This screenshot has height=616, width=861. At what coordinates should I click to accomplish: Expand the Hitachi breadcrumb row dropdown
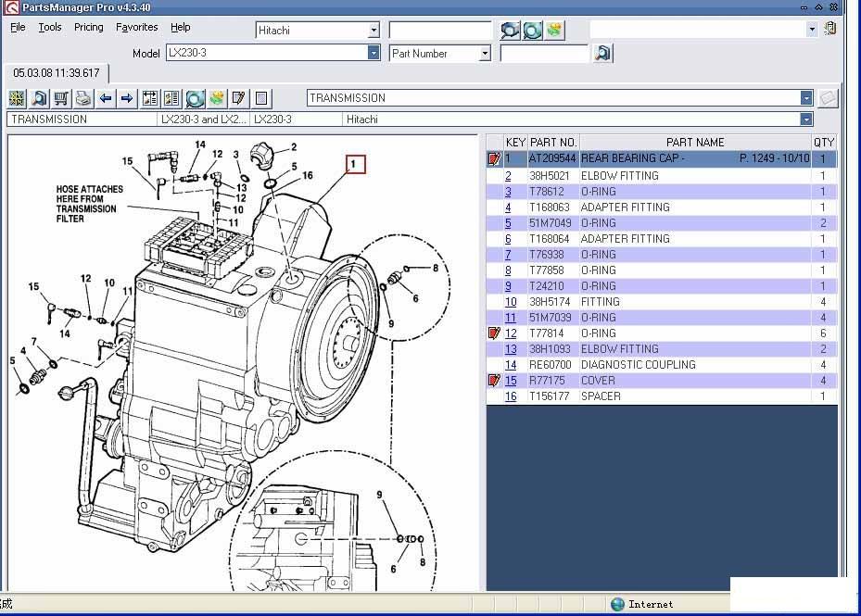tap(806, 119)
